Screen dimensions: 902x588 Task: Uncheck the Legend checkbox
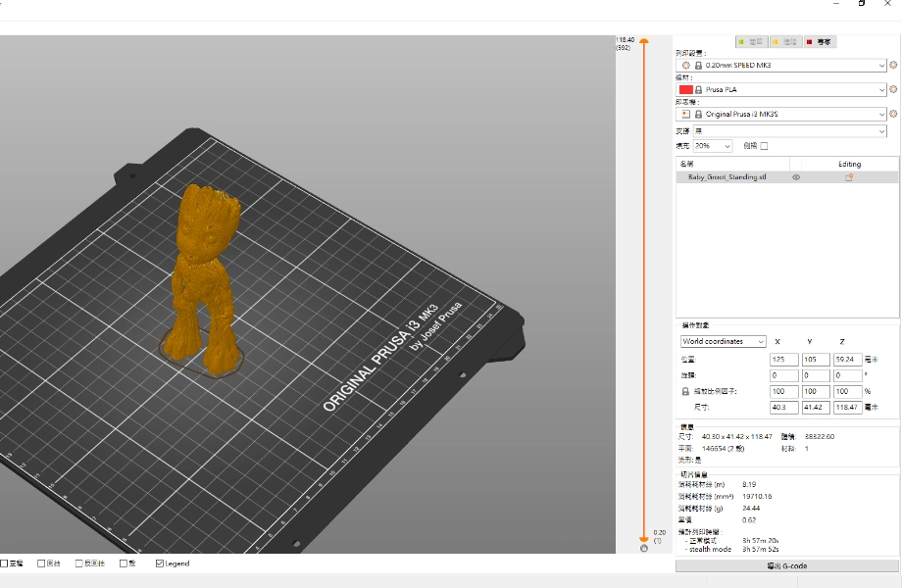160,563
